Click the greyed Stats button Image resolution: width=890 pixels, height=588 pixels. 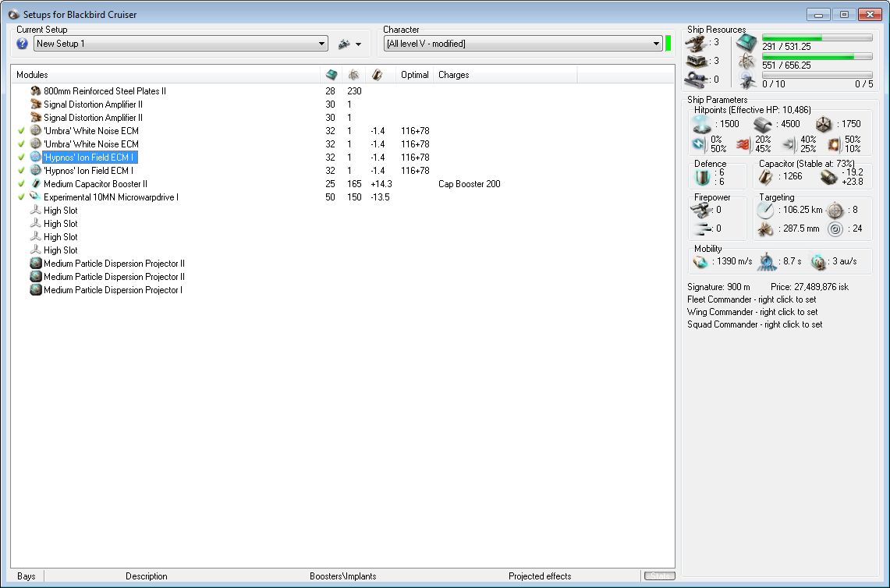pyautogui.click(x=659, y=576)
